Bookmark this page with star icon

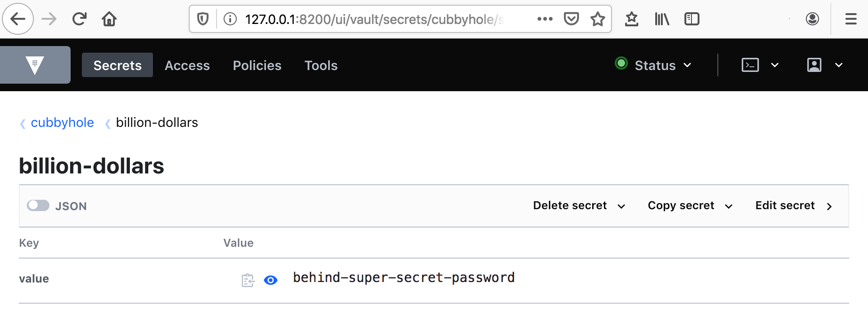tap(597, 19)
